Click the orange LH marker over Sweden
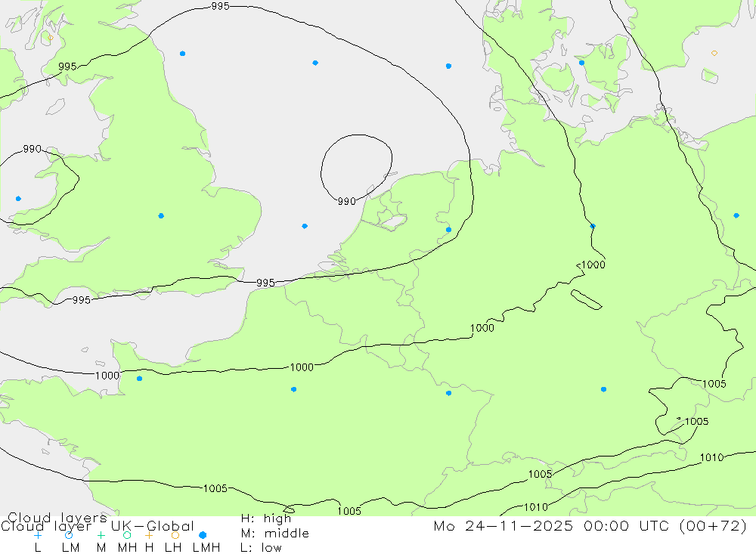Image resolution: width=756 pixels, height=554 pixels. [714, 53]
